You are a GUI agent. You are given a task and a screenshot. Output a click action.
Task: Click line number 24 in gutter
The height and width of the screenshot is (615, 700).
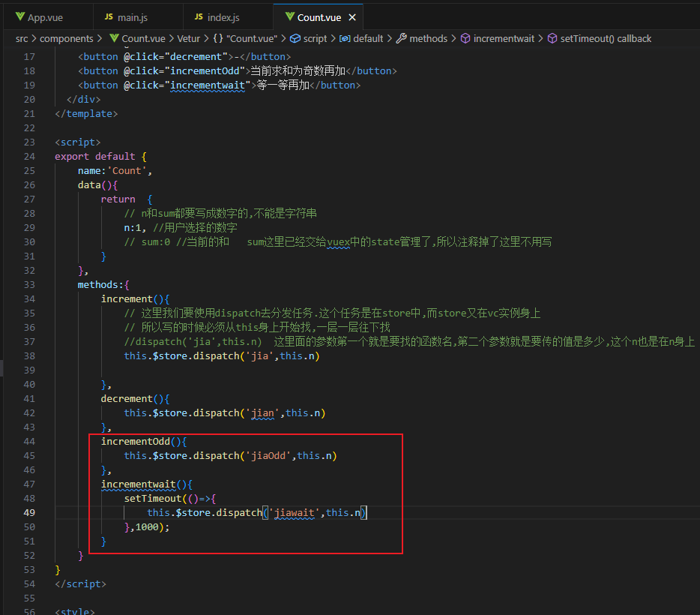29,157
